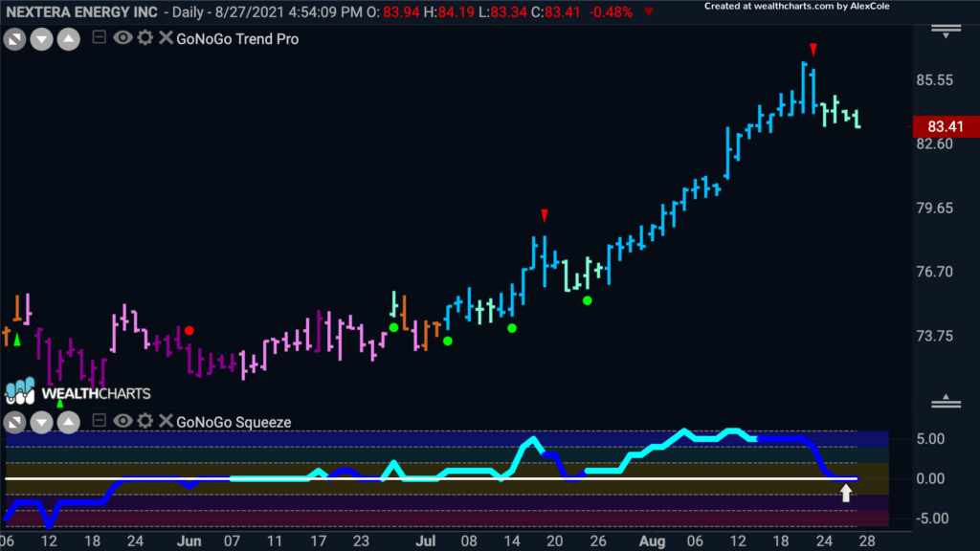
Task: Click the open price value 83.94
Action: (401, 12)
